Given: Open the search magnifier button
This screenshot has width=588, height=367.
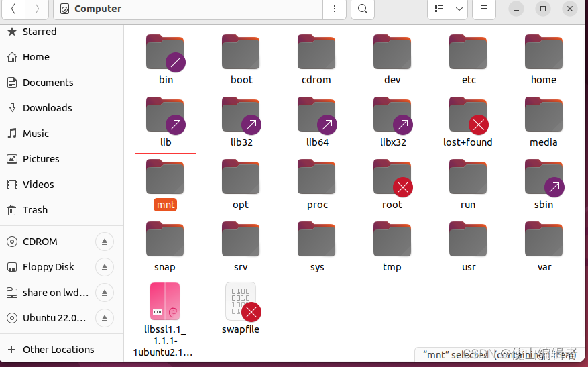Looking at the screenshot, I should coord(362,9).
